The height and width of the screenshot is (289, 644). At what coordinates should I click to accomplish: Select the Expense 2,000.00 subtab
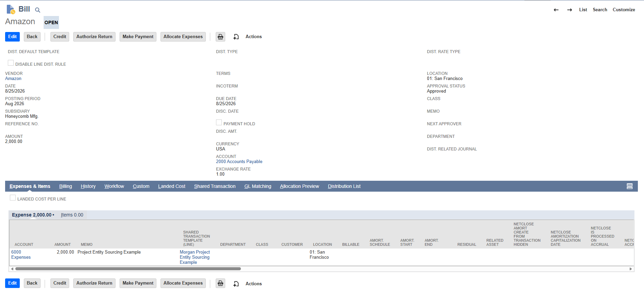(33, 215)
